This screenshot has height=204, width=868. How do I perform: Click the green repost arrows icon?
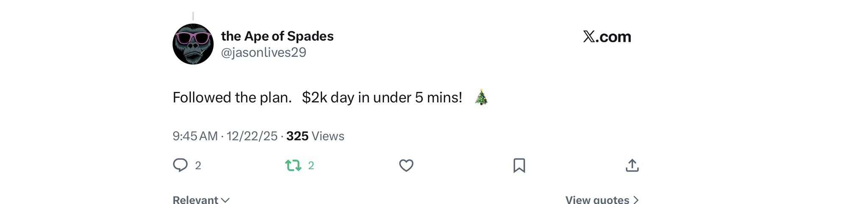click(x=293, y=165)
